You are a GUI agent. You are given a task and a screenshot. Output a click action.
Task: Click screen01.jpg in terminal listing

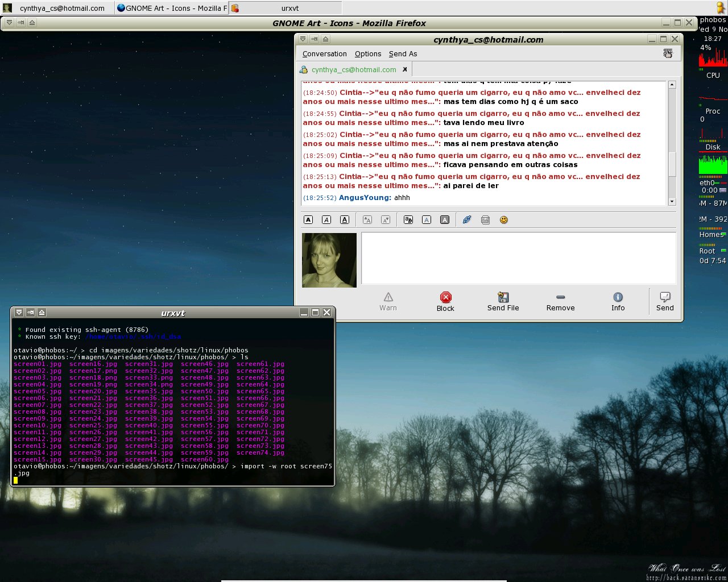38,364
